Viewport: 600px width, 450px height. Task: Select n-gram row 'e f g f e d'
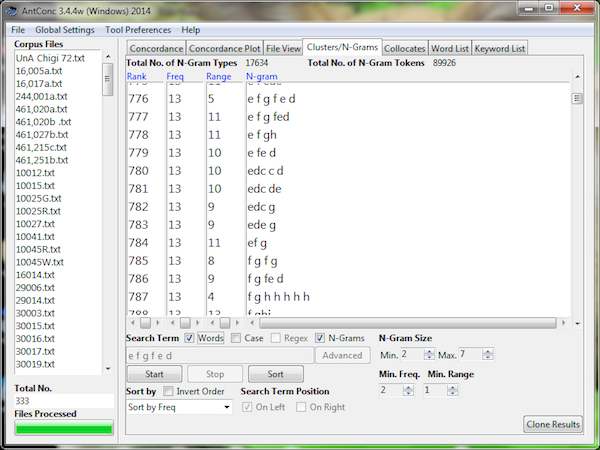coord(271,99)
